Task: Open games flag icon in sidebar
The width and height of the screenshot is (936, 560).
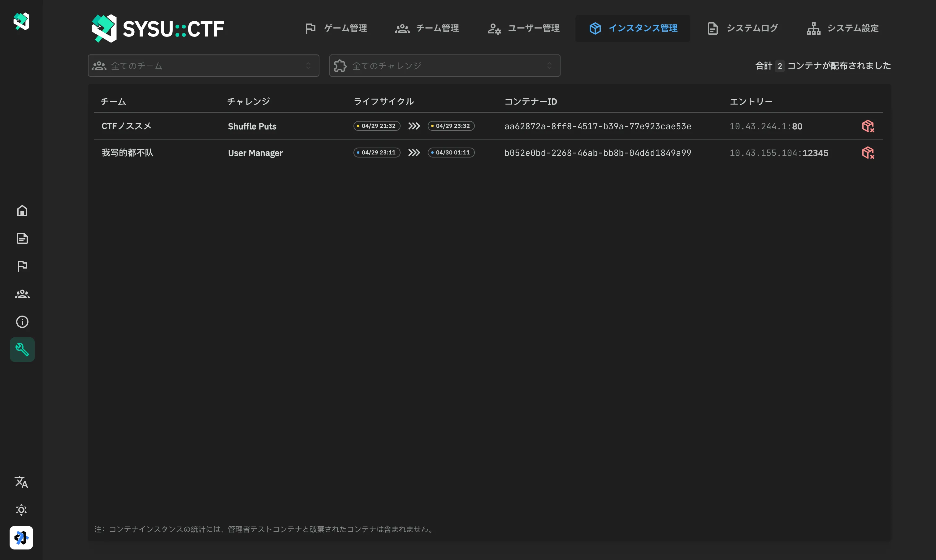Action: tap(22, 266)
